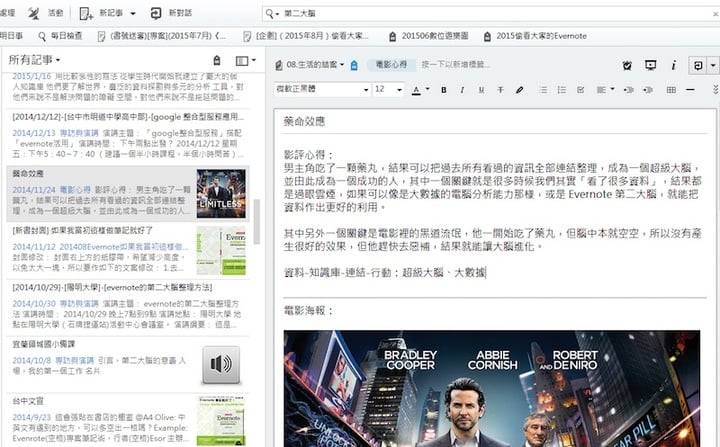Screen dimensions: 720x447
Task: Expand the 所有記事 notes list dropdown
Action: click(35, 61)
